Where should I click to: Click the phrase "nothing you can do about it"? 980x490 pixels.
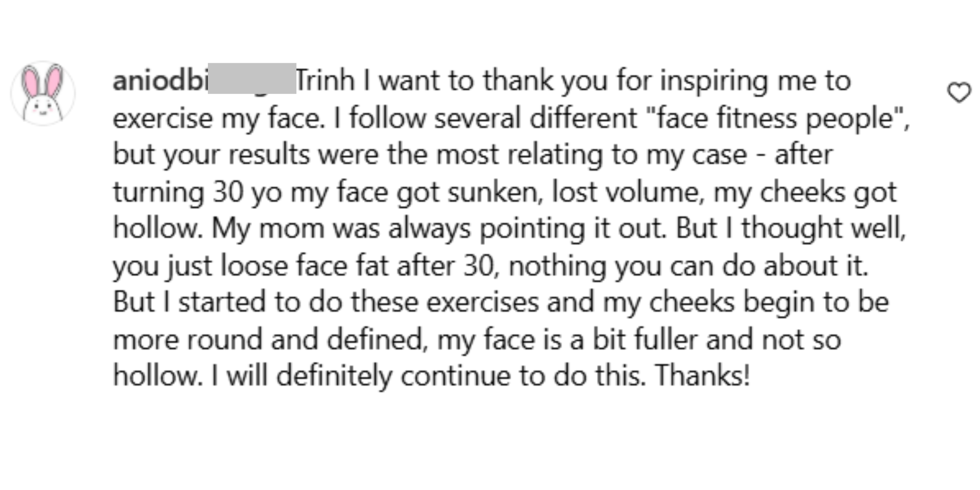coord(688,265)
